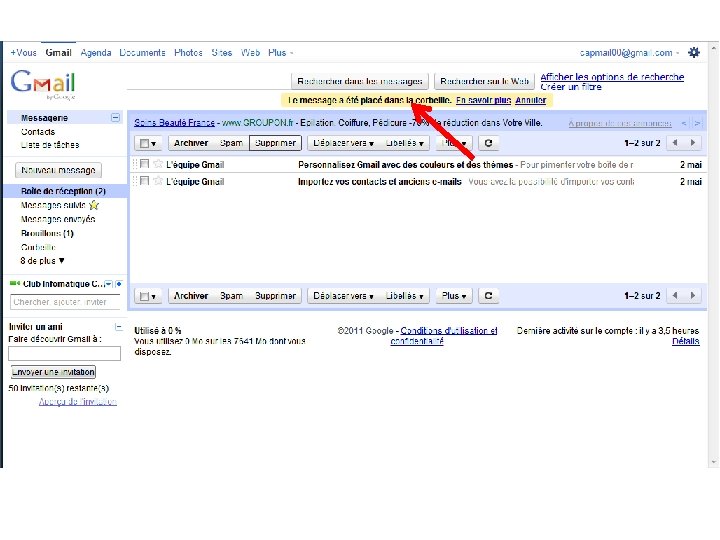Open the account email dropdown
This screenshot has height=540, width=720.
tap(630, 53)
